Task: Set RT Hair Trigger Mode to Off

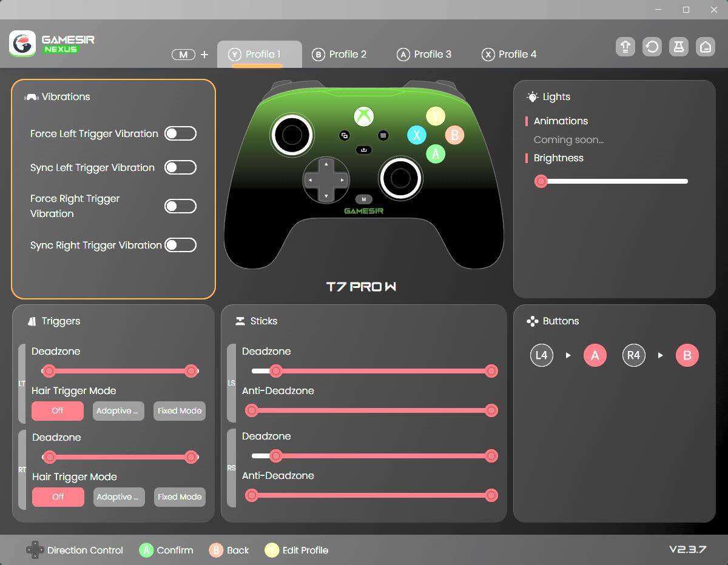Action: click(x=58, y=497)
